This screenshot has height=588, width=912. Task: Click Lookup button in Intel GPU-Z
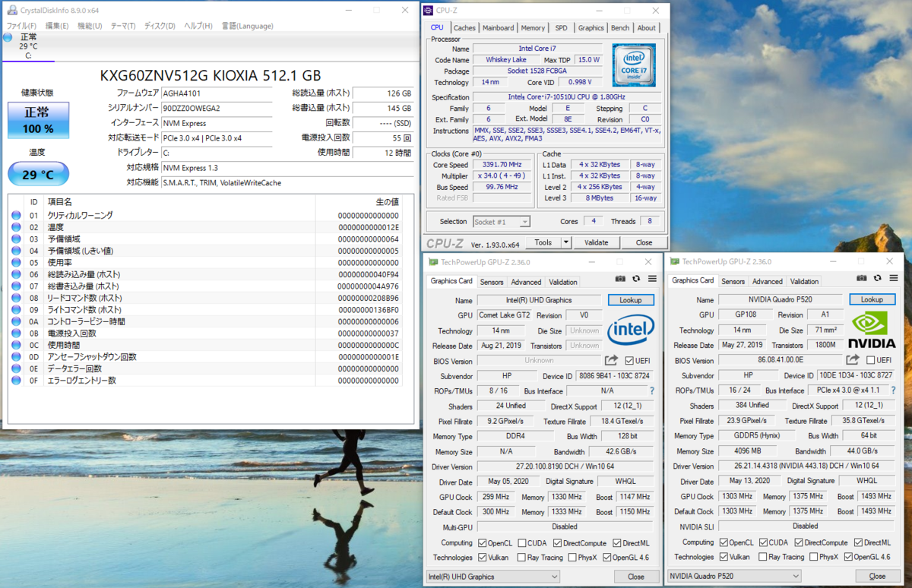(631, 300)
